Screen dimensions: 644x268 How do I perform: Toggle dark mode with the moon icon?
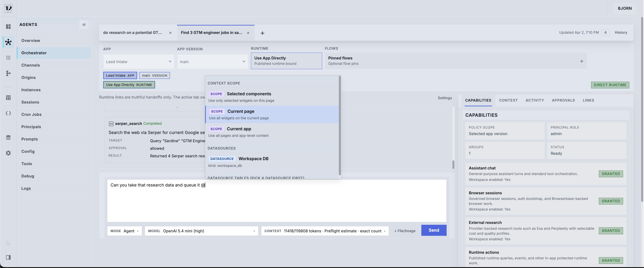click(8, 243)
